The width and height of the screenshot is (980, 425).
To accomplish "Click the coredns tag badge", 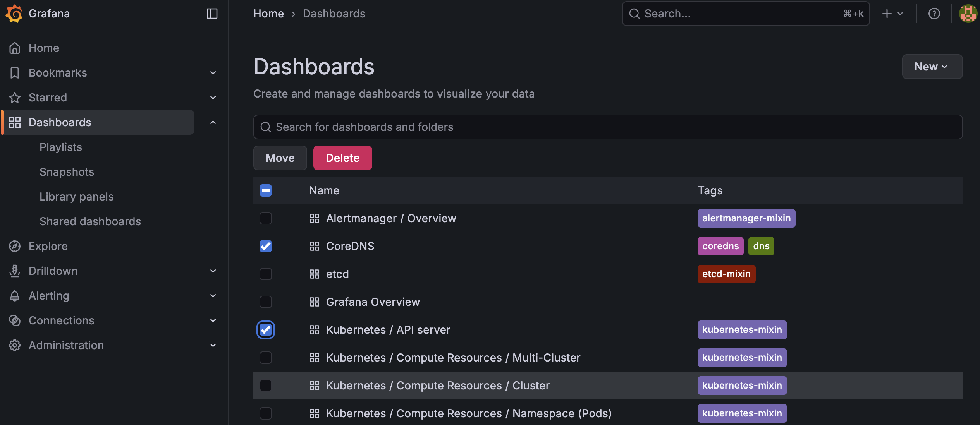I will point(720,246).
